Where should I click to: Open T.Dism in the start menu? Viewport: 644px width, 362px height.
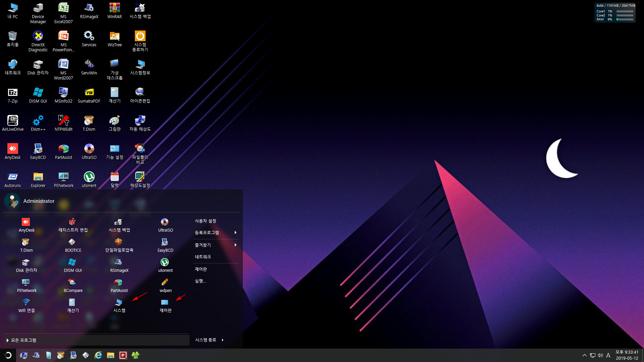[26, 245]
